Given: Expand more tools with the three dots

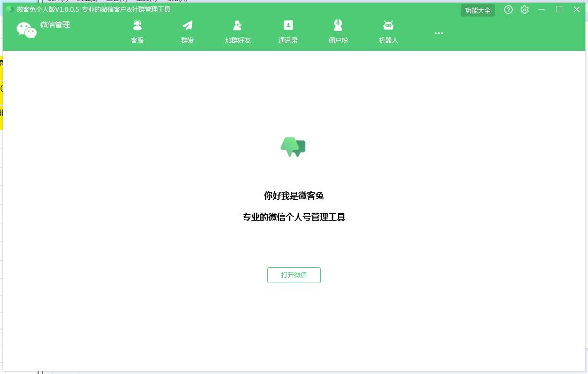Looking at the screenshot, I should coord(439,33).
